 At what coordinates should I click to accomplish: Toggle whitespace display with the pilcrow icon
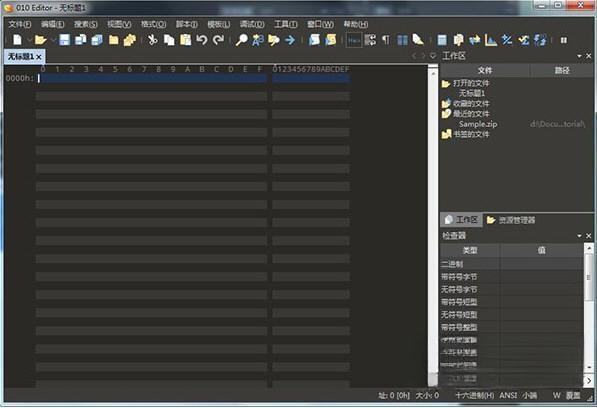point(386,40)
